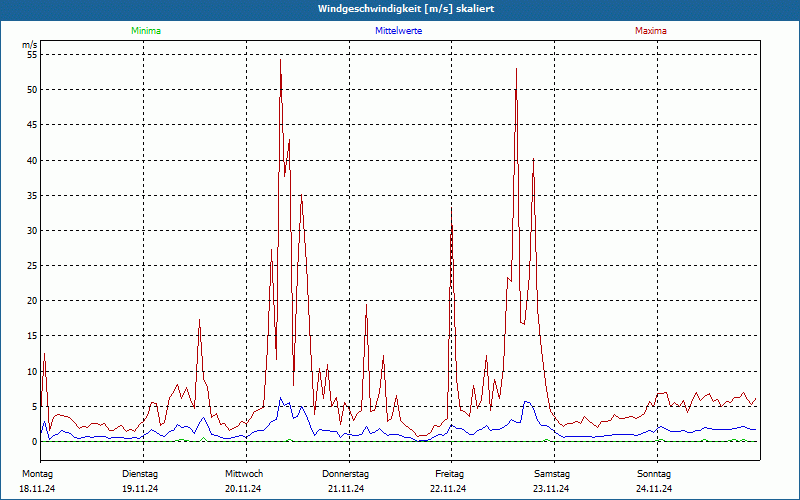
Task: Click the 15 y-axis value
Action: tap(33, 336)
